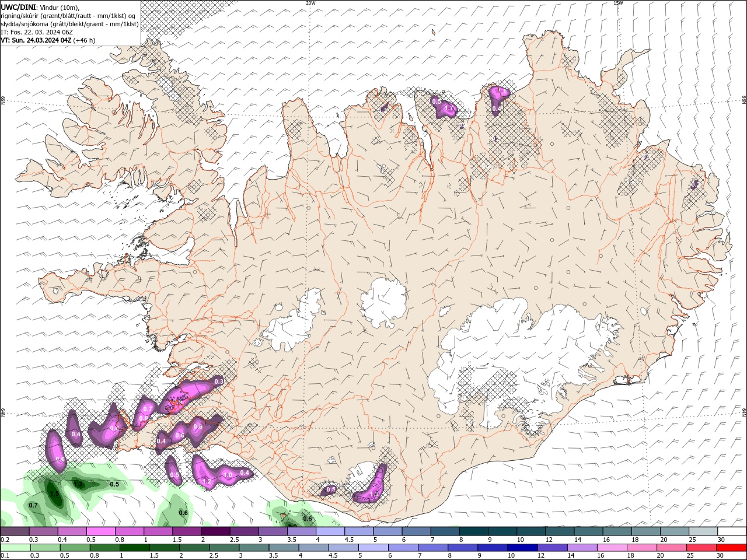Image resolution: width=747 pixels, height=560 pixels.
Task: Click the 'slydda/snjókoma' legend description line
Action: click(x=69, y=24)
